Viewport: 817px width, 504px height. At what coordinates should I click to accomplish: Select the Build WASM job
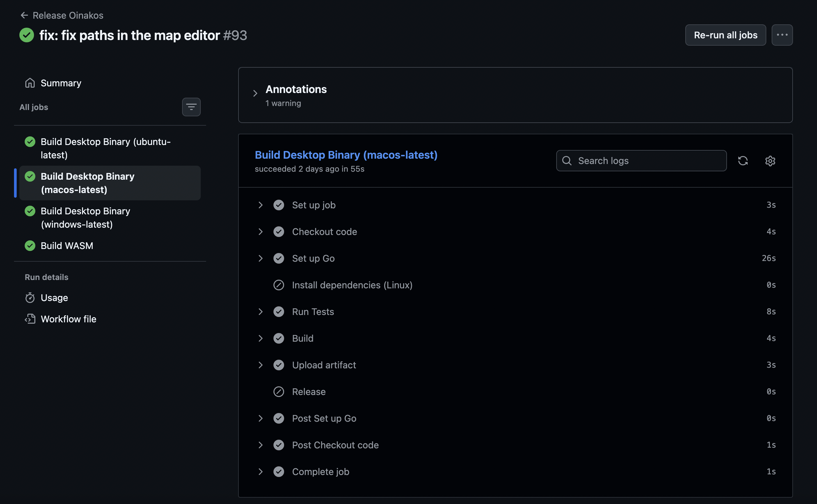coord(67,246)
